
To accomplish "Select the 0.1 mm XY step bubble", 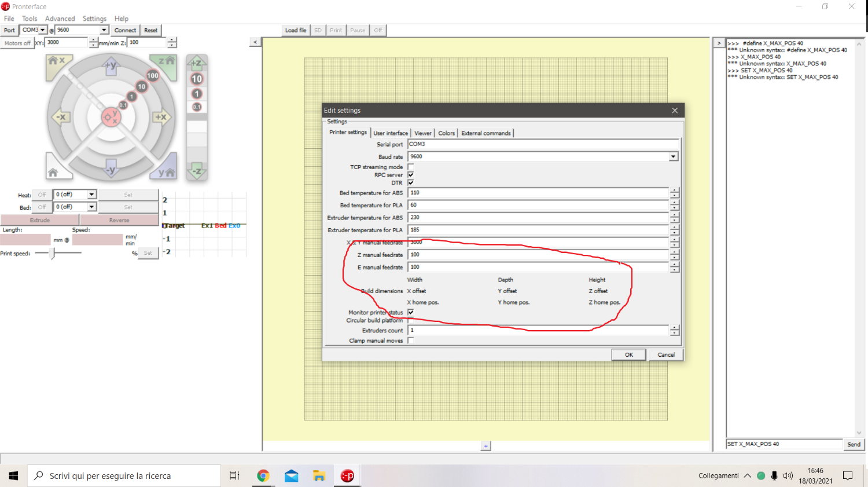I will [x=123, y=105].
